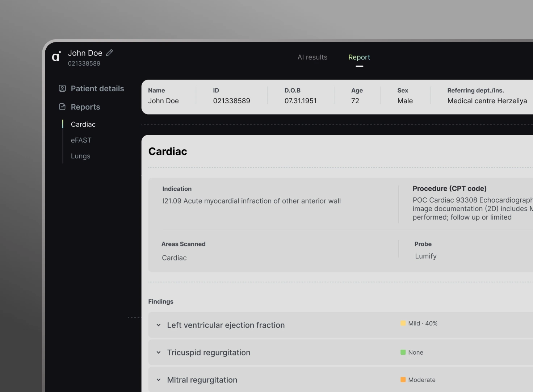The height and width of the screenshot is (392, 533).
Task: Click the John Doe header name
Action: (85, 53)
